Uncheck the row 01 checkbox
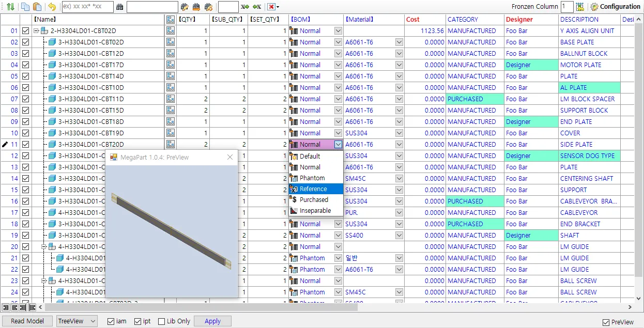Image resolution: width=644 pixels, height=328 pixels. click(x=25, y=30)
